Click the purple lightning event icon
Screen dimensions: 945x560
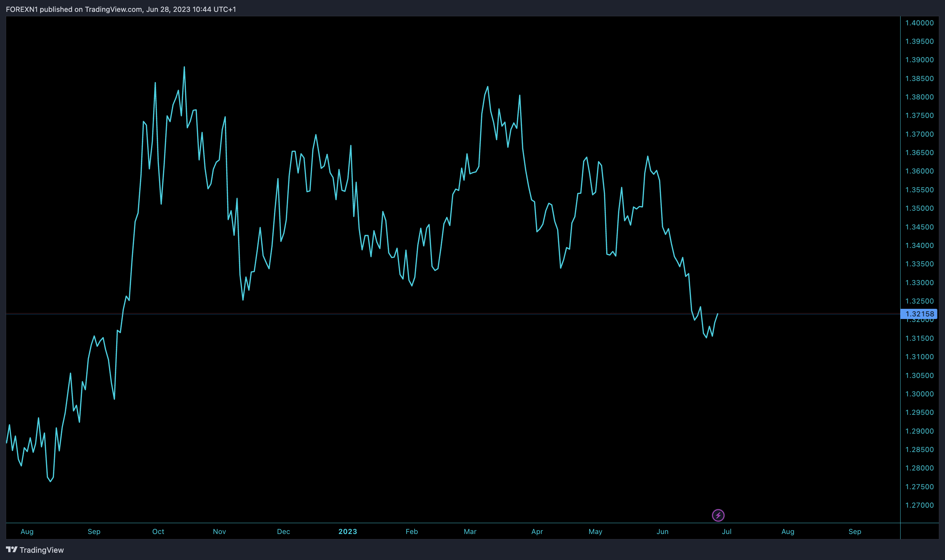coord(718,515)
